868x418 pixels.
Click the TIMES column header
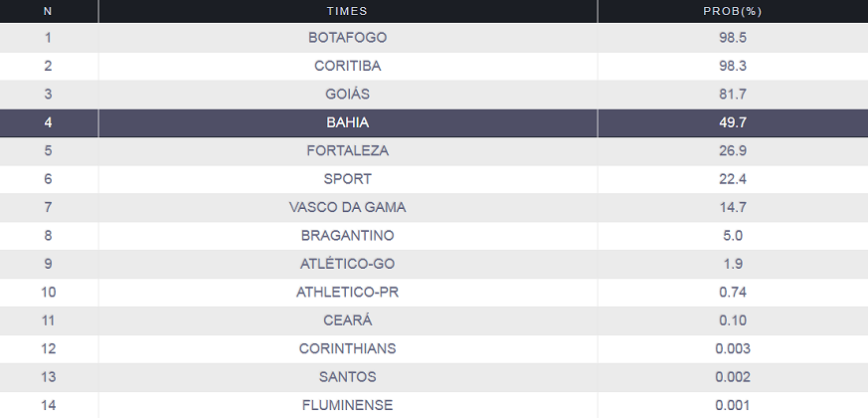click(348, 11)
